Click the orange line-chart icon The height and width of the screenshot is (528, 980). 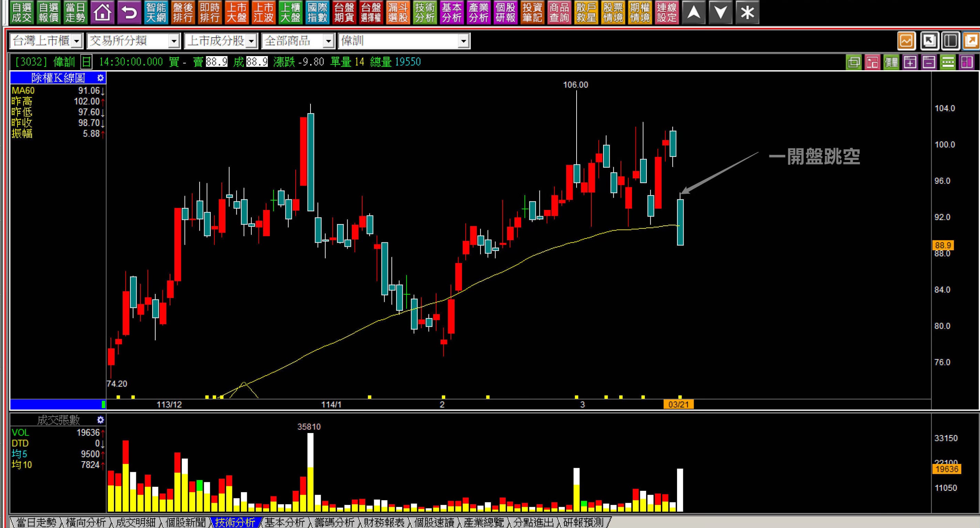pos(906,41)
